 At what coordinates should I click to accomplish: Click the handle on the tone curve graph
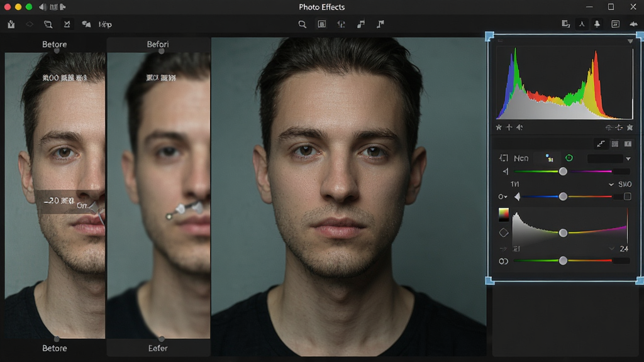[x=563, y=233]
